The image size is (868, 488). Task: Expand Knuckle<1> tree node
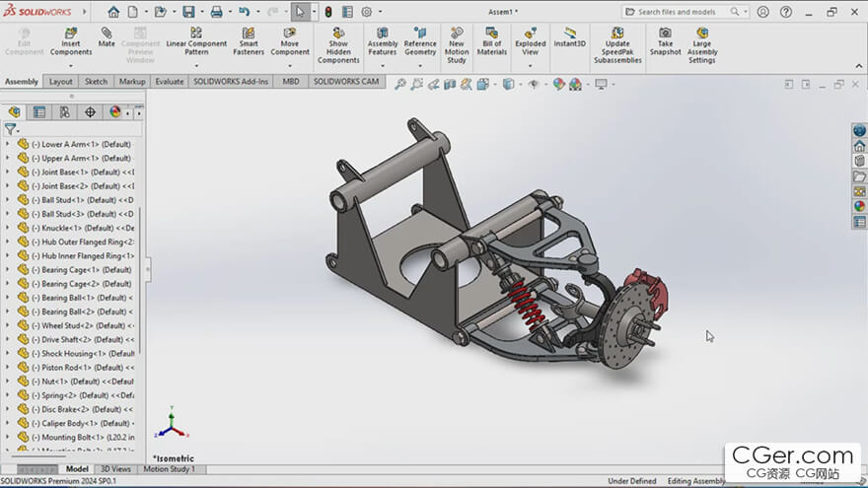(x=7, y=228)
